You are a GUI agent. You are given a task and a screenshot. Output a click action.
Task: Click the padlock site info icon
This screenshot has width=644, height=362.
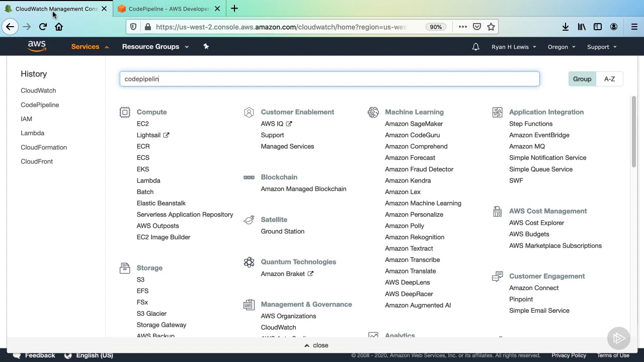click(x=147, y=27)
